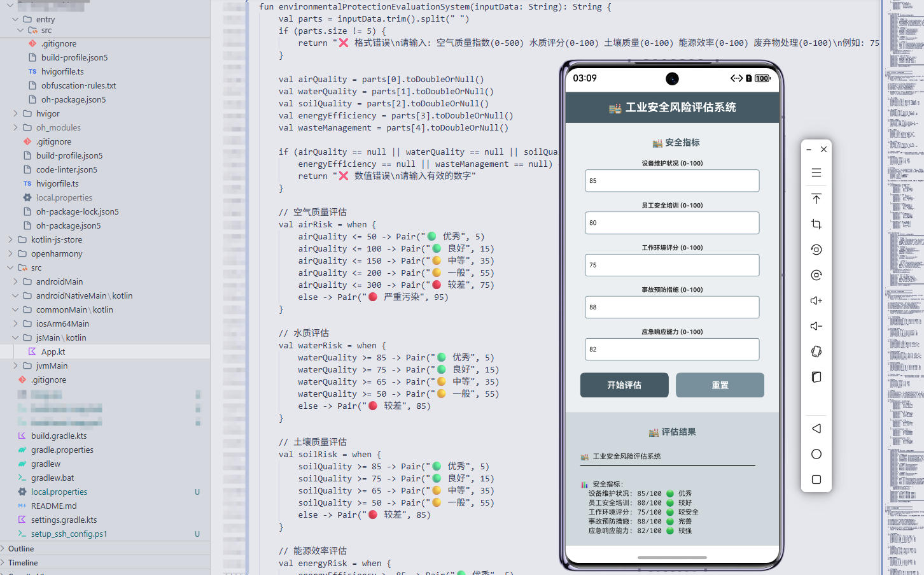The width and height of the screenshot is (924, 575).
Task: Click the 员工安全培训 input field
Action: click(672, 223)
